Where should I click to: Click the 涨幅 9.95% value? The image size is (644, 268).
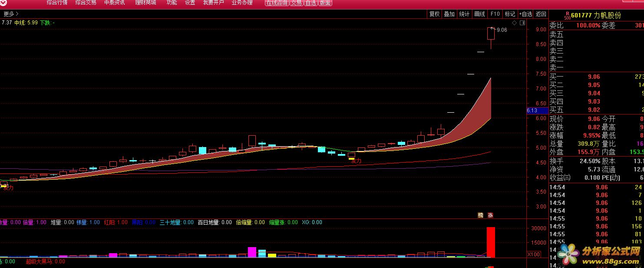(591, 135)
